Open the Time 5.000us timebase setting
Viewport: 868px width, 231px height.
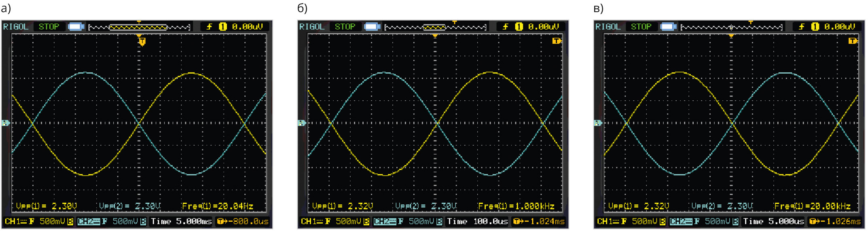[x=773, y=221]
